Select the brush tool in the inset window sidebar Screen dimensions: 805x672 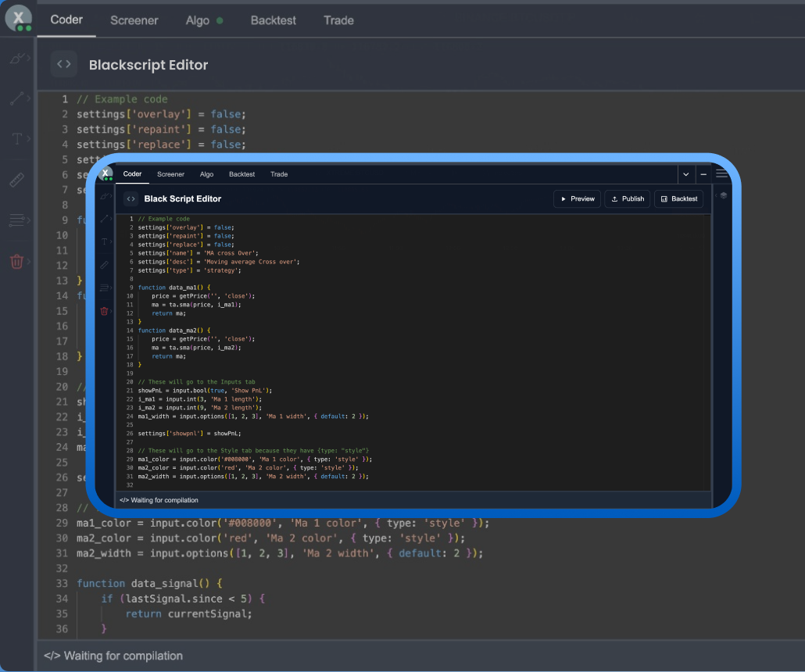click(104, 197)
